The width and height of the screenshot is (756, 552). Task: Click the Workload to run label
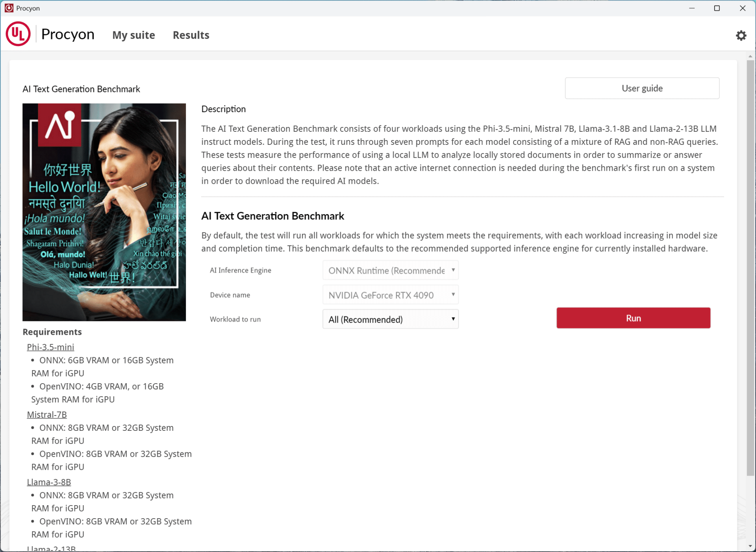[235, 319]
